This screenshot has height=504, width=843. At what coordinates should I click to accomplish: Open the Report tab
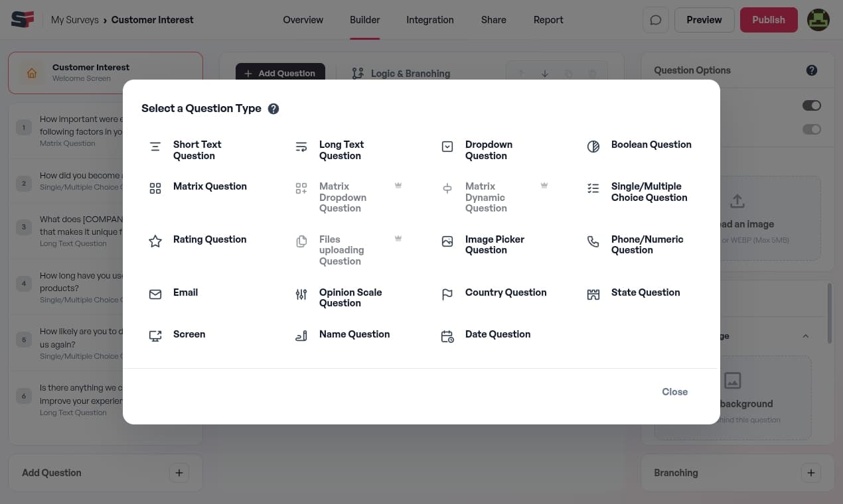[x=548, y=20]
